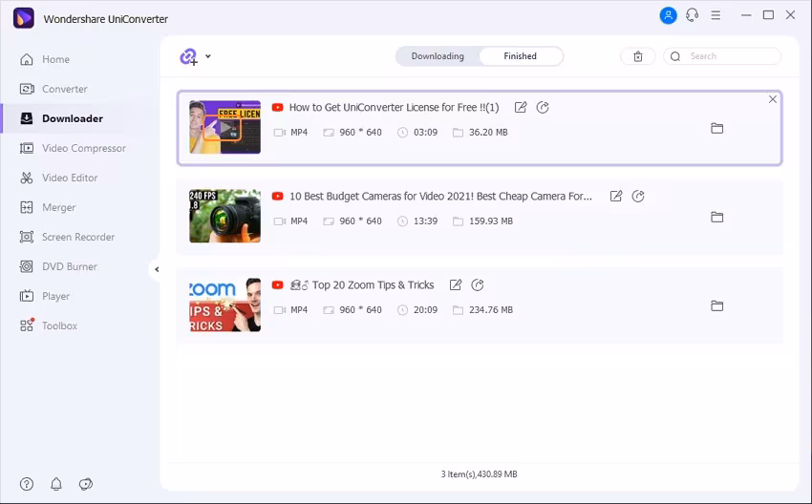Rename the UniConverter License video
Viewport: 812px width, 504px height.
(521, 107)
